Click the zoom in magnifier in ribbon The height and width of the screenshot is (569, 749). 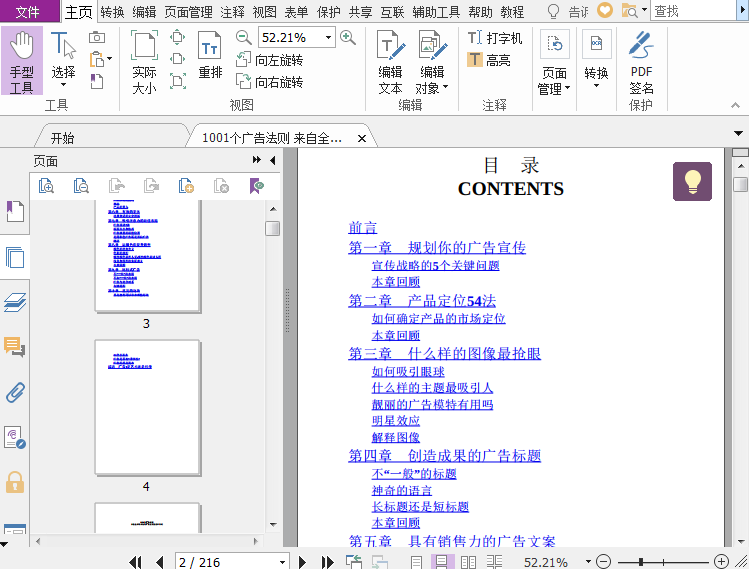pos(348,37)
